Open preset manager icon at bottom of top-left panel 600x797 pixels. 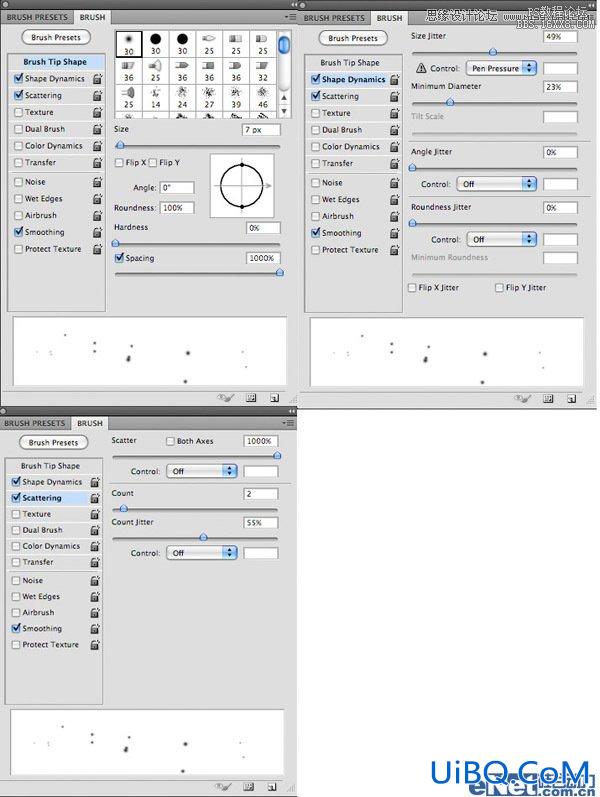pos(251,398)
